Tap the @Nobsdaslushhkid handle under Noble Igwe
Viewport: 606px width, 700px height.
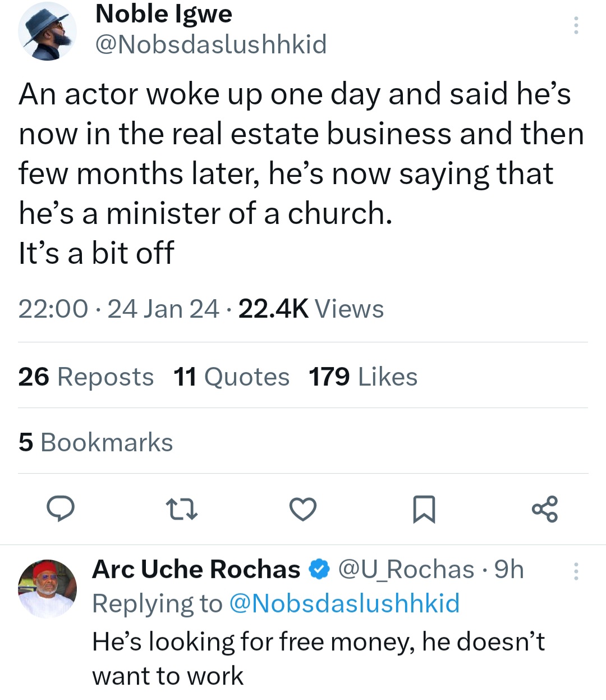tap(211, 44)
